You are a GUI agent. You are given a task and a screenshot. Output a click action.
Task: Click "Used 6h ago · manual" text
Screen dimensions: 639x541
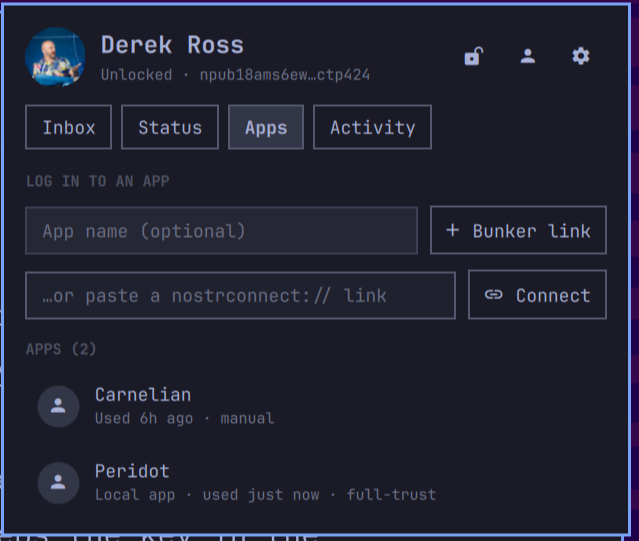pyautogui.click(x=185, y=418)
